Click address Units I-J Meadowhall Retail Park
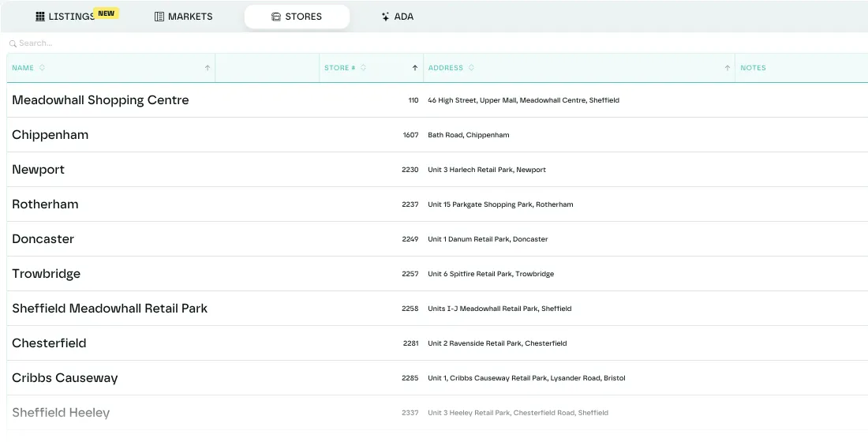The image size is (868, 442). click(499, 309)
